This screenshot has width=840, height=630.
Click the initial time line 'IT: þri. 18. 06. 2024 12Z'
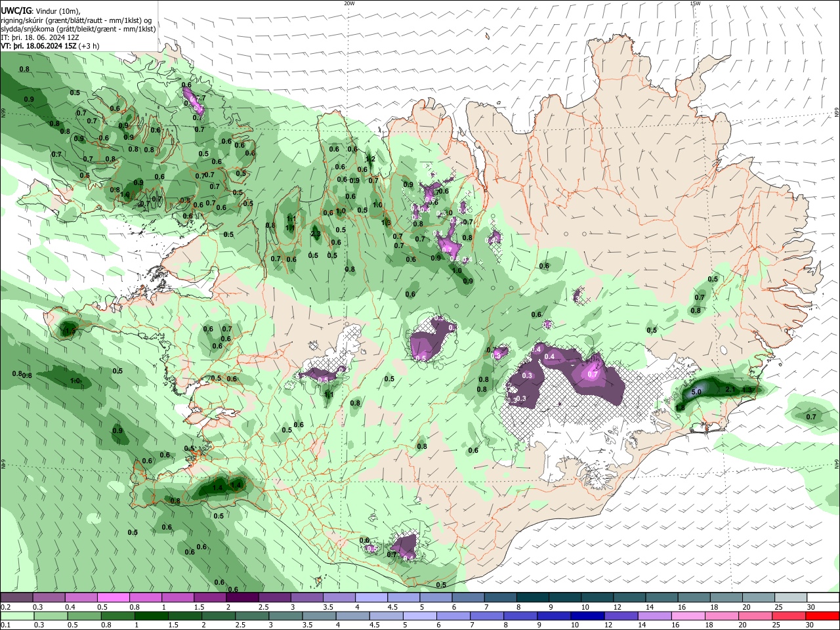[x=40, y=37]
